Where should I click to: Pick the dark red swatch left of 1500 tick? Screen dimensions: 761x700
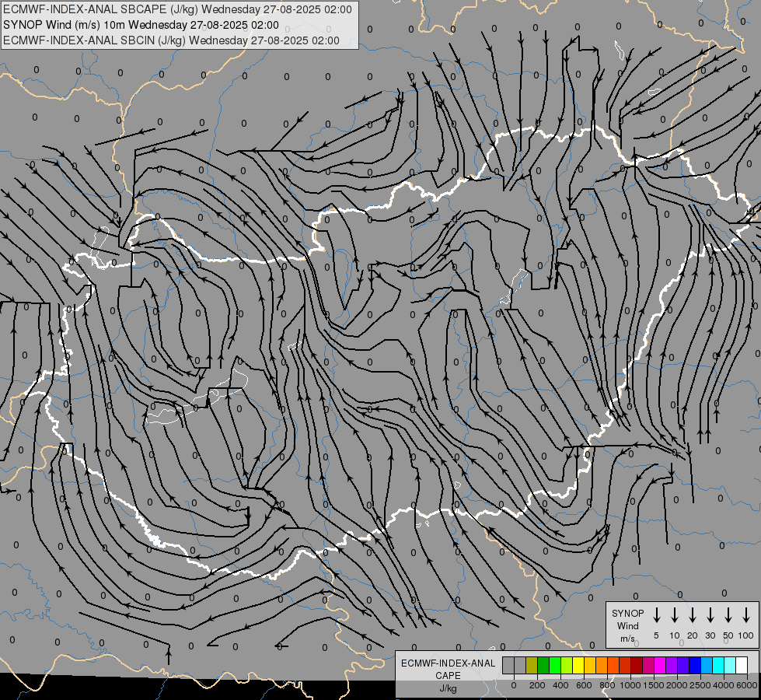pos(637,665)
